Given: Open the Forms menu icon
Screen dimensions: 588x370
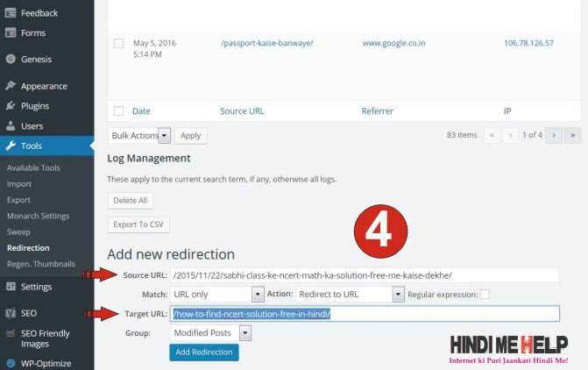Looking at the screenshot, I should [11, 32].
